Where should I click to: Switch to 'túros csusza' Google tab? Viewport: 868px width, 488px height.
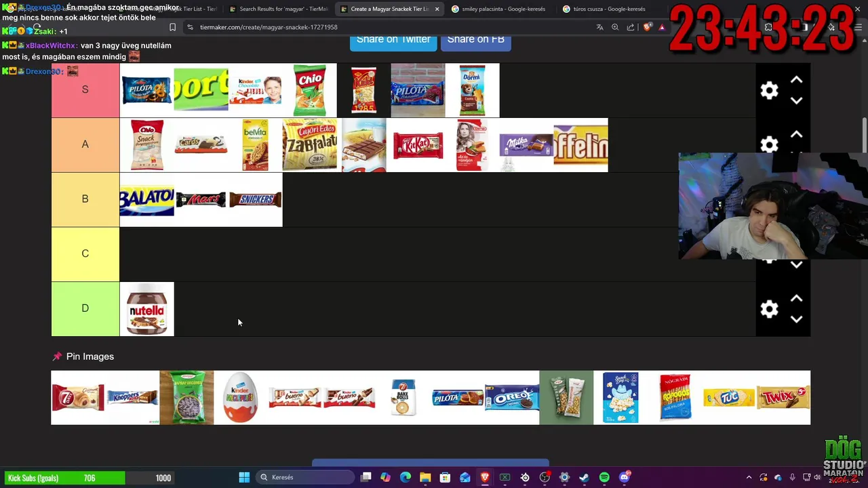(x=609, y=9)
